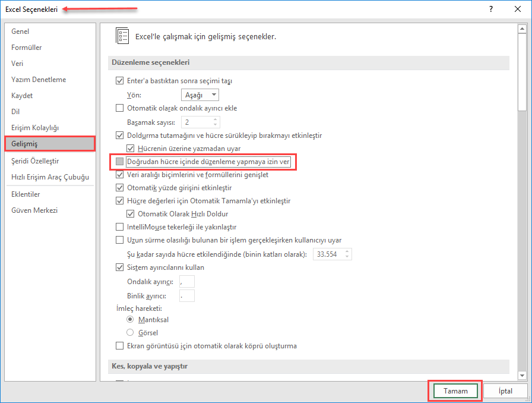The image size is (532, 403).
Task: Click the vertical scrollbar thumb
Action: [x=522, y=72]
